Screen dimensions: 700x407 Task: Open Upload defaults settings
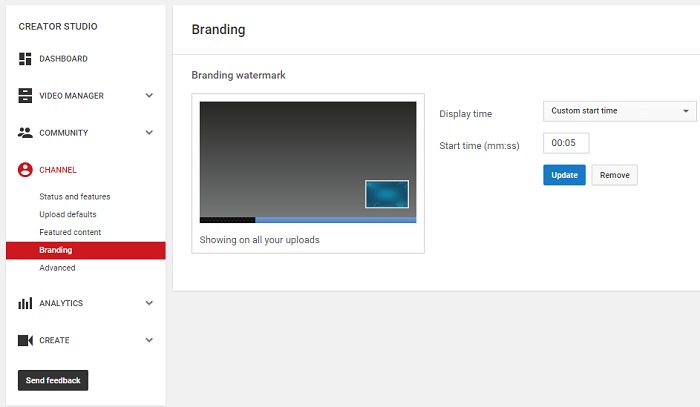(x=68, y=214)
